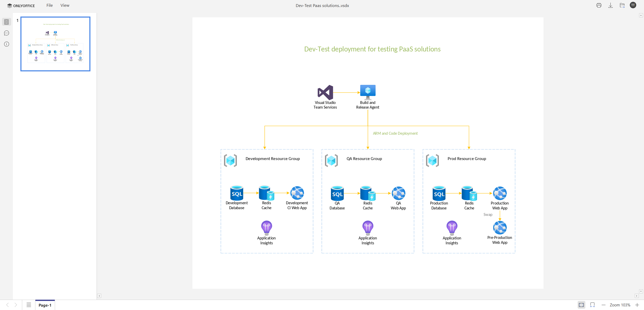Click the vertical scrollbar down arrow
The image size is (644, 310).
(641, 291)
